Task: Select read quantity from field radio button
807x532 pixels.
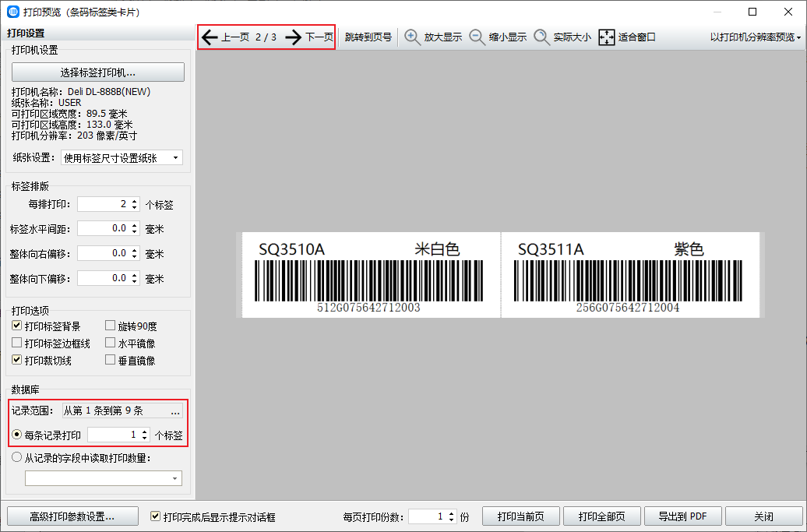Action: [x=17, y=457]
